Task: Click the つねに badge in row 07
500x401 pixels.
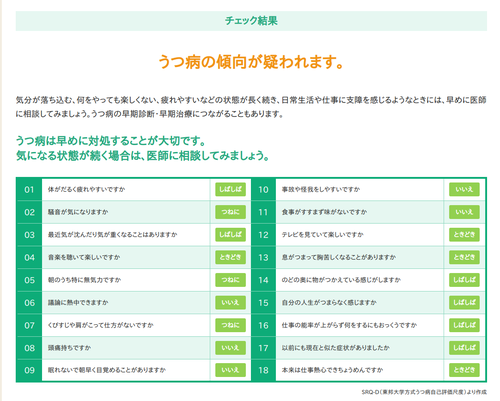Action: tap(230, 325)
